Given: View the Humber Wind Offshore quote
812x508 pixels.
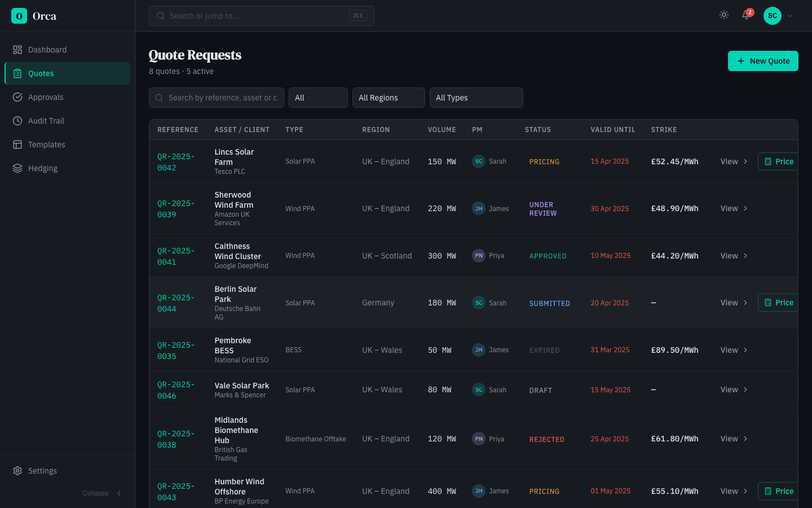Looking at the screenshot, I should point(734,491).
